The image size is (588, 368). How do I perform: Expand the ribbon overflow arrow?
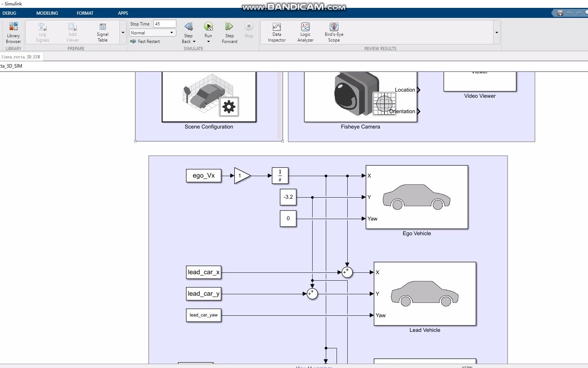pos(496,32)
